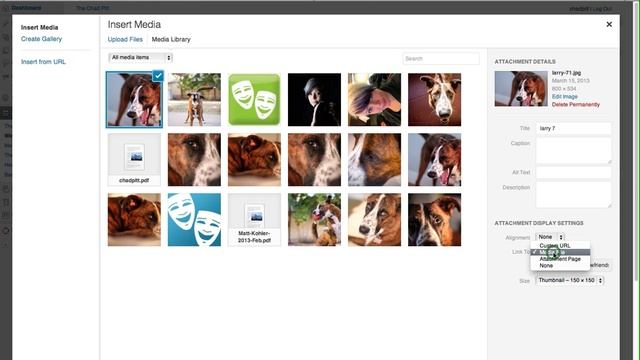This screenshot has width=640, height=360.
Task: Switch to the Media Library tab
Action: coord(171,39)
